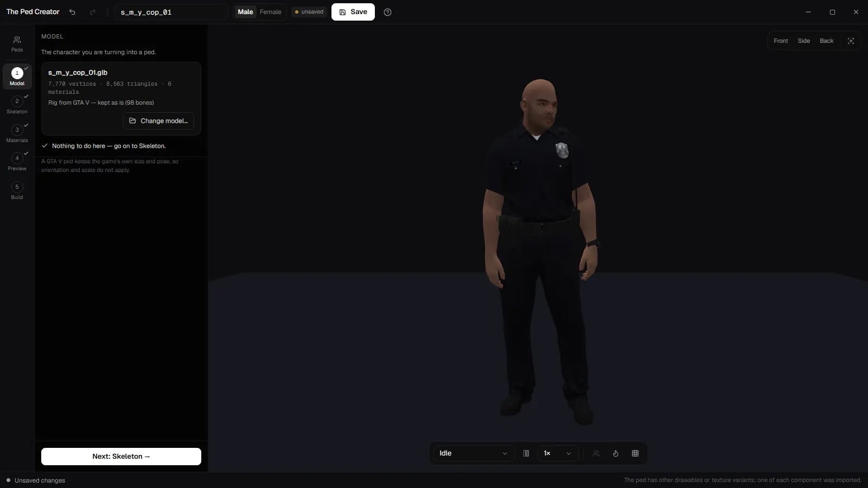Click the redo arrow icon
The image size is (868, 488).
click(x=93, y=12)
